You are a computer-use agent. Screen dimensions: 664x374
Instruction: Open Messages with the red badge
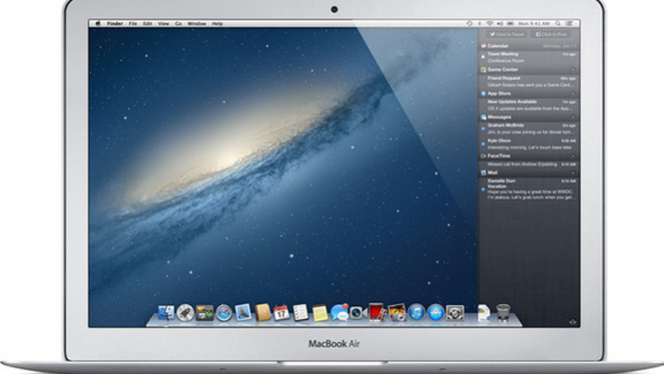click(340, 313)
